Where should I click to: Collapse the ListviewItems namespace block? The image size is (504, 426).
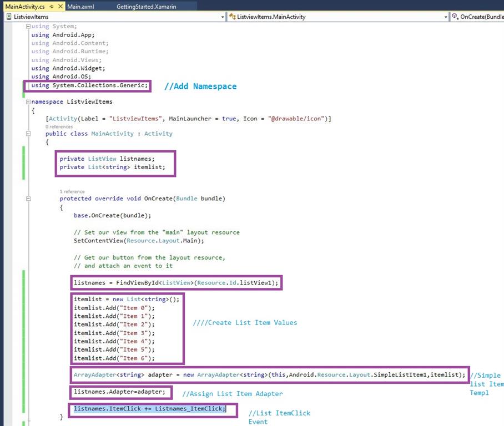(28, 102)
